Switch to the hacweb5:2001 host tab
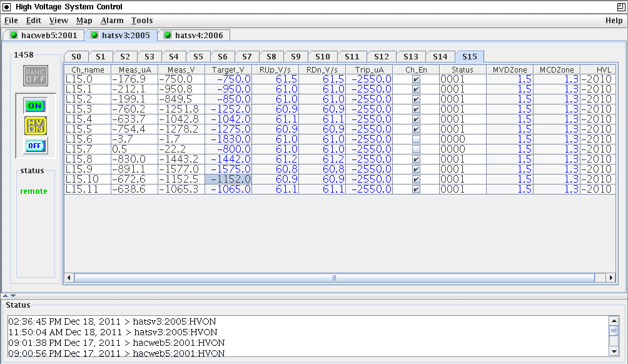The height and width of the screenshot is (364, 628). pos(44,35)
